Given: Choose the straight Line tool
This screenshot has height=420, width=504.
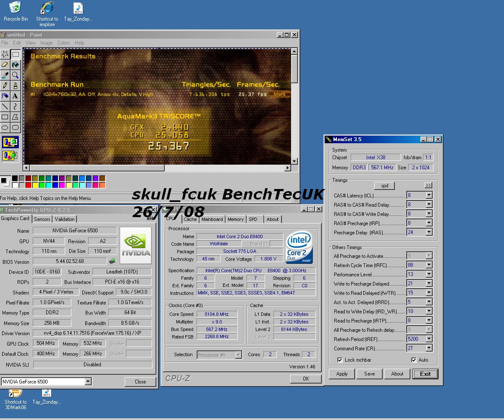Looking at the screenshot, I should pos(5,106).
